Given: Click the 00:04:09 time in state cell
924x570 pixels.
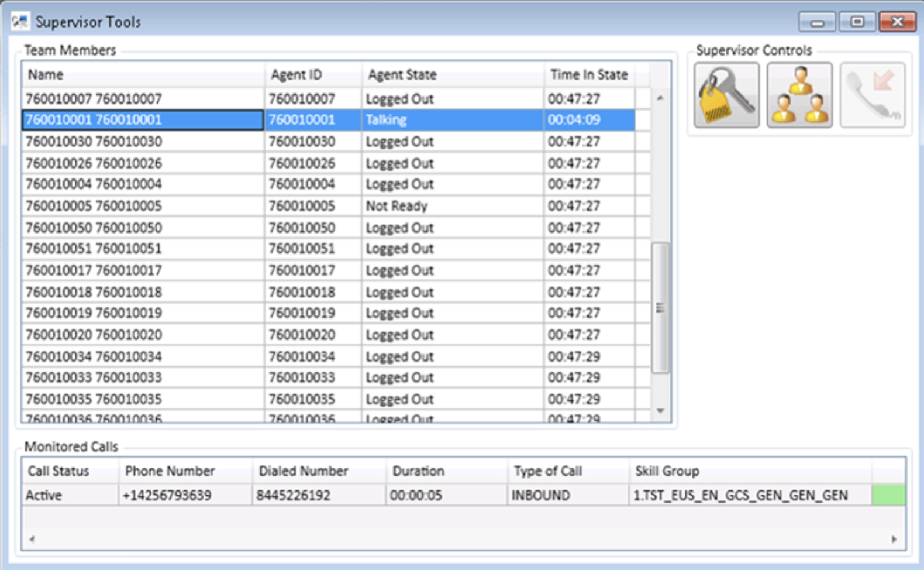Looking at the screenshot, I should point(589,119).
